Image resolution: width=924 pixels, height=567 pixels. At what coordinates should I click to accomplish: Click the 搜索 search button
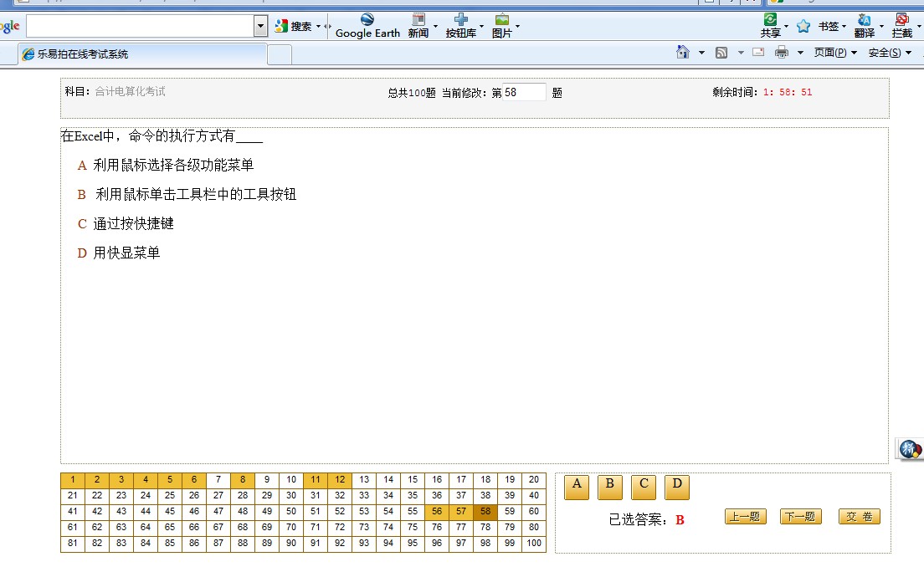[294, 26]
